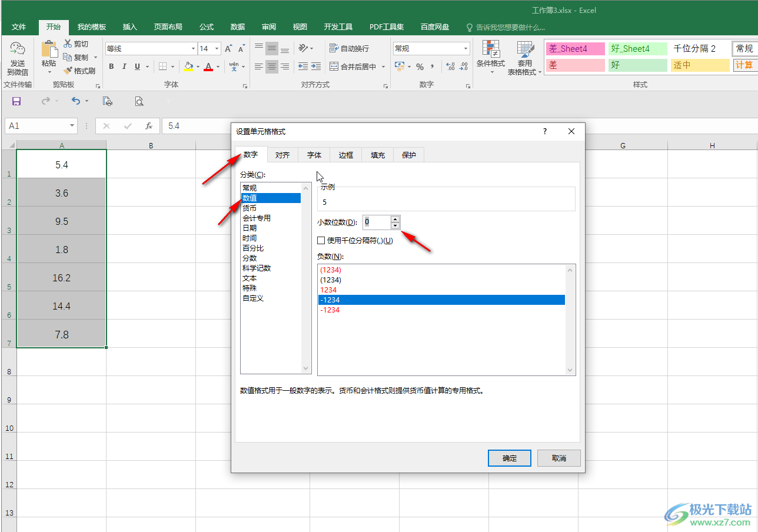Click the purple Save icon in quick access toolbar
The width and height of the screenshot is (758, 532).
click(16, 101)
